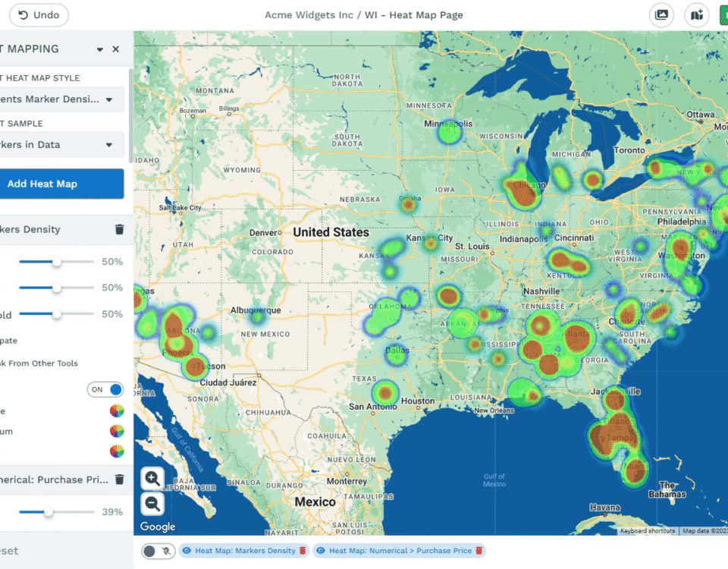The height and width of the screenshot is (569, 728).
Task: Delete the Numerical Purchase Price heat map in sidebar
Action: click(119, 479)
